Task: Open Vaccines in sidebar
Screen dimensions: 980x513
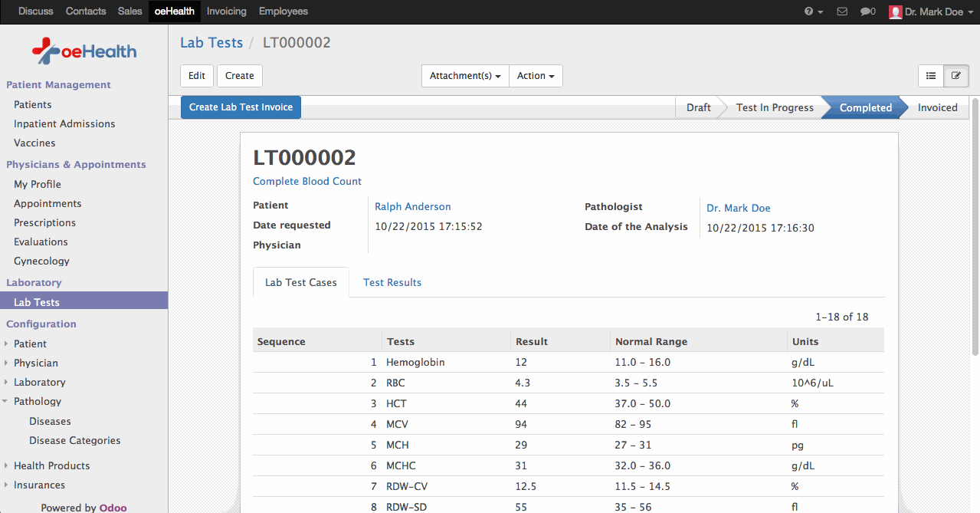Action: click(34, 143)
